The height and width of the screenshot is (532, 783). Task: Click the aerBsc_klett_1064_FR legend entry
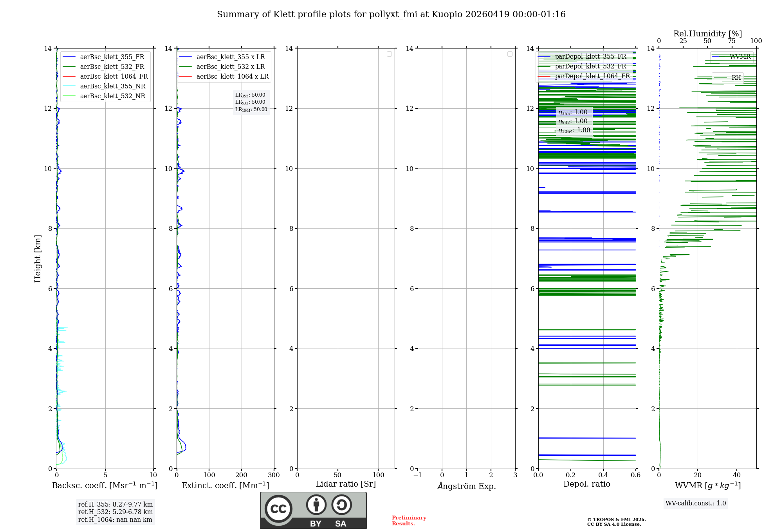click(x=114, y=76)
